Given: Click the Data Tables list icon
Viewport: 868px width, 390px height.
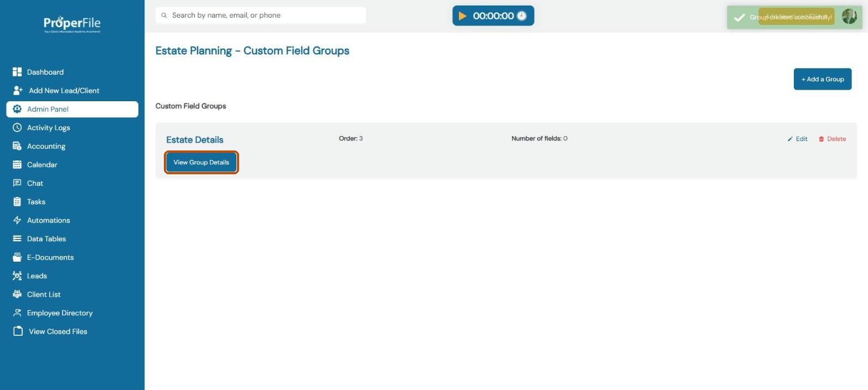Looking at the screenshot, I should [17, 238].
